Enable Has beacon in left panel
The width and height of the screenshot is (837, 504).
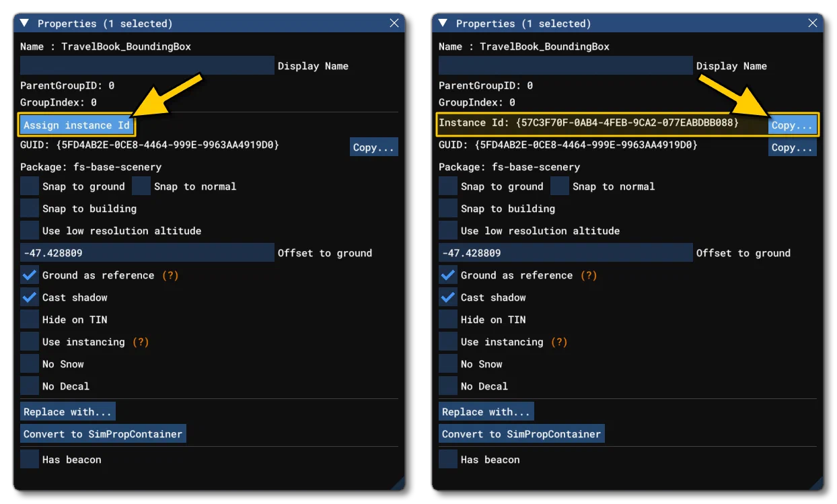(30, 460)
